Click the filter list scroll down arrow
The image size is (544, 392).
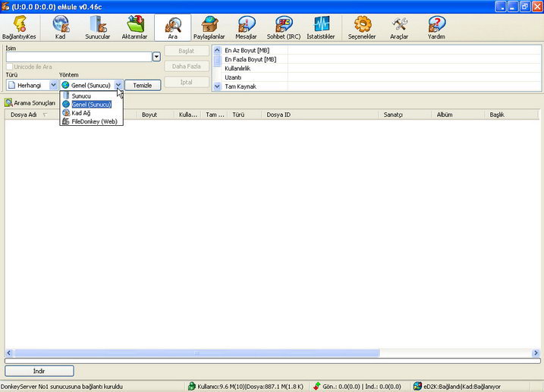click(x=217, y=86)
